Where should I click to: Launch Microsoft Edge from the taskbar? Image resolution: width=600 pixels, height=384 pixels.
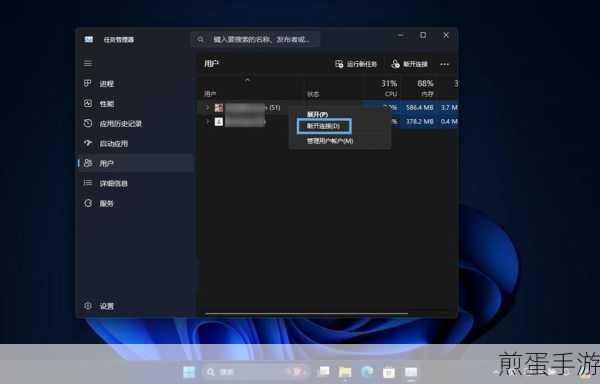tap(367, 371)
